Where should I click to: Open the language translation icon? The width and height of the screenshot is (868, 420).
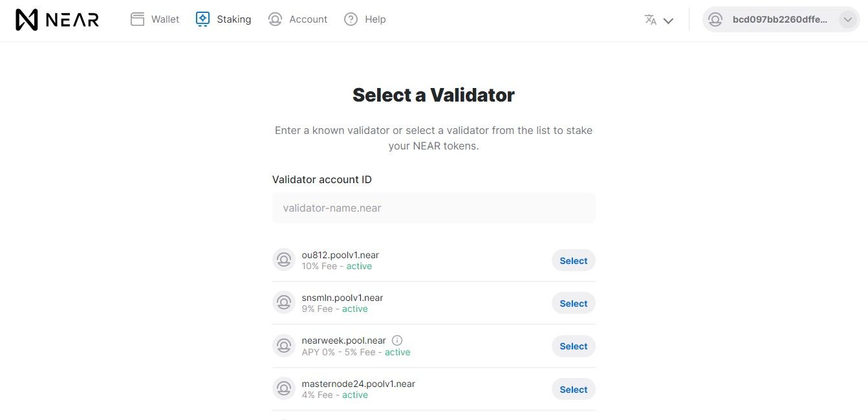coord(651,19)
